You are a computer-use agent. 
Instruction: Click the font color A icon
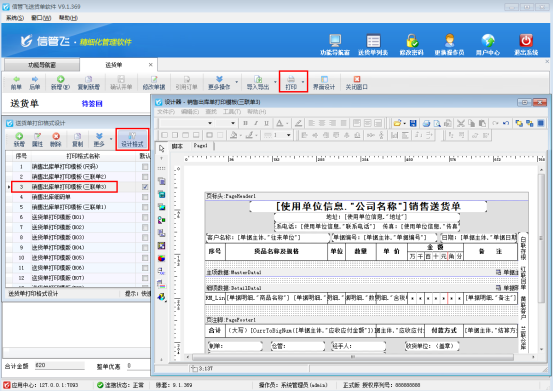coord(280,123)
